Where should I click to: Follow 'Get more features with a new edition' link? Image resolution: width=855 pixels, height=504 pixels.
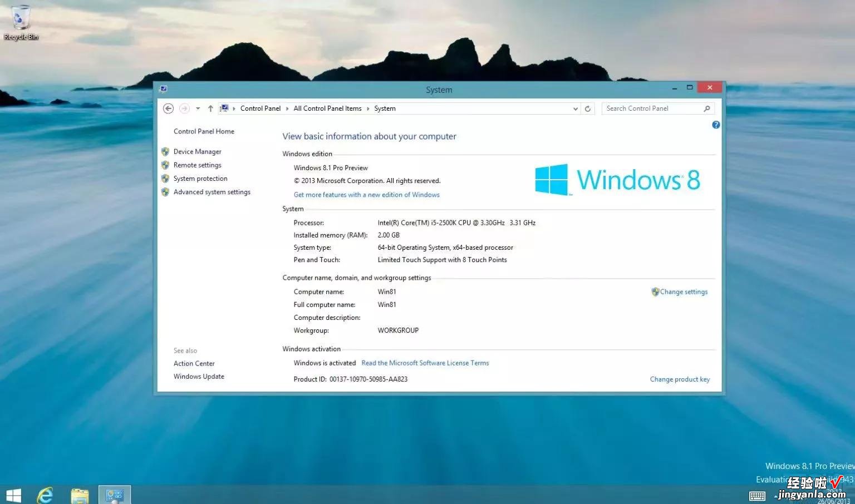(367, 195)
